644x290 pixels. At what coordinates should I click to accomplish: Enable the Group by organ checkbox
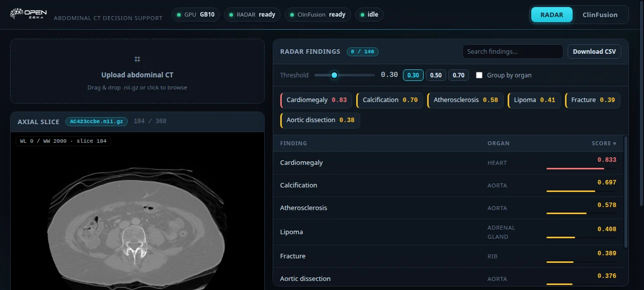[x=479, y=75]
